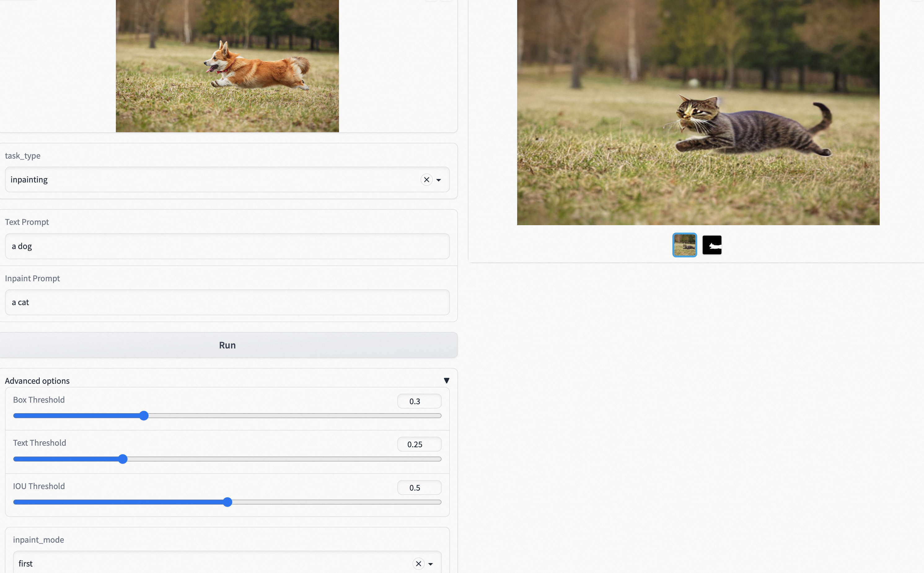Click the Text Prompt field containing 'a dog'
924x573 pixels.
[x=227, y=246]
